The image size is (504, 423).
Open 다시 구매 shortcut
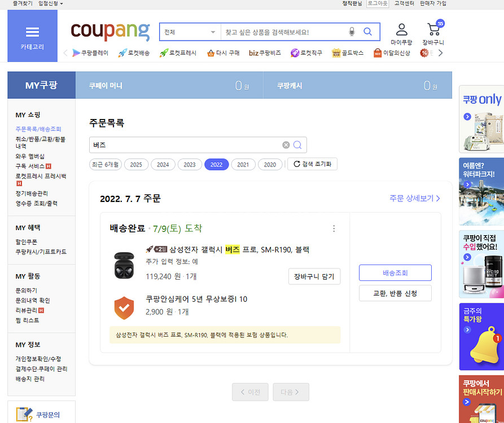pos(223,53)
